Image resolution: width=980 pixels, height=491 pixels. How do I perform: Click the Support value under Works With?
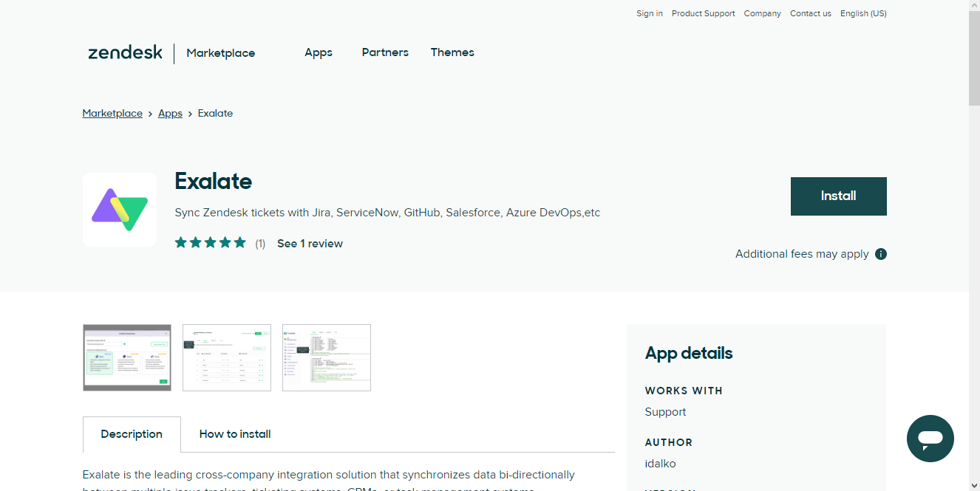coord(665,412)
